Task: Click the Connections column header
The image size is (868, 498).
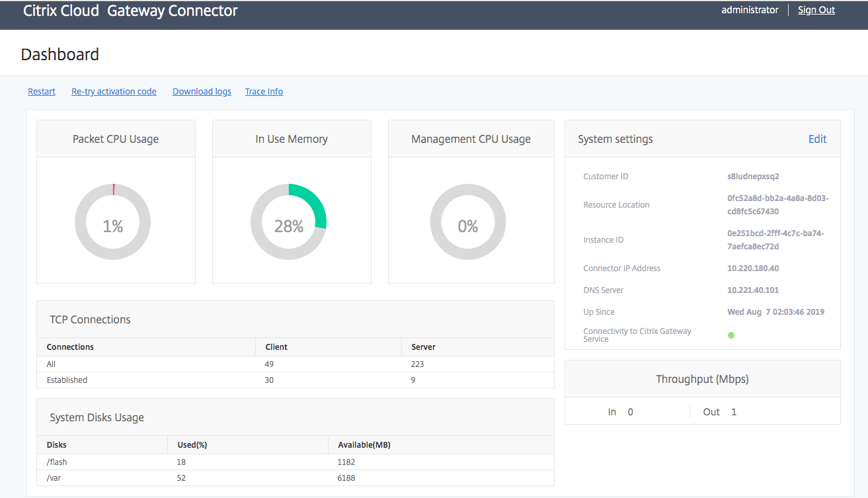Action: [x=70, y=347]
